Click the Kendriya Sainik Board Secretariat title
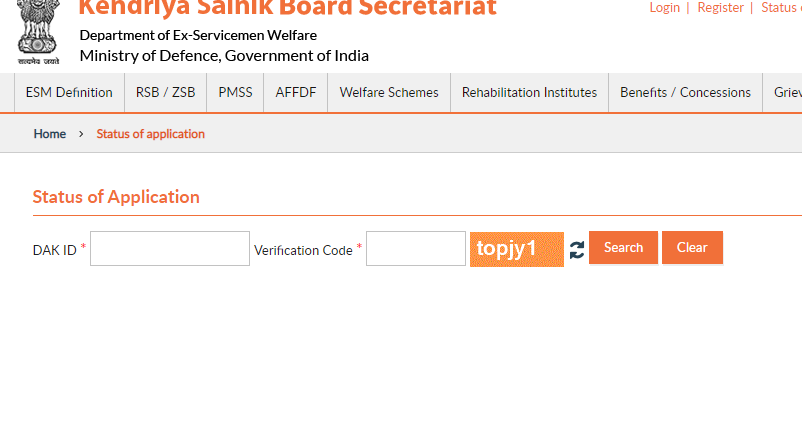Image resolution: width=802 pixels, height=430 pixels. [287, 8]
